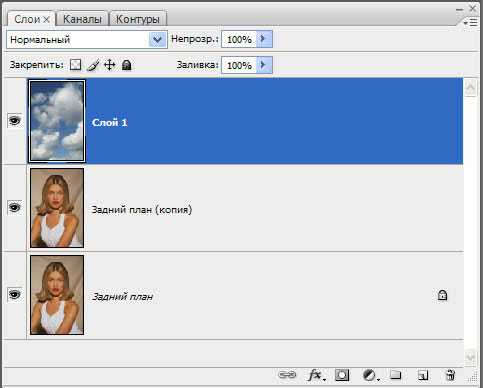Create a new layer group folder
Image resolution: width=483 pixels, height=388 pixels.
point(396,375)
